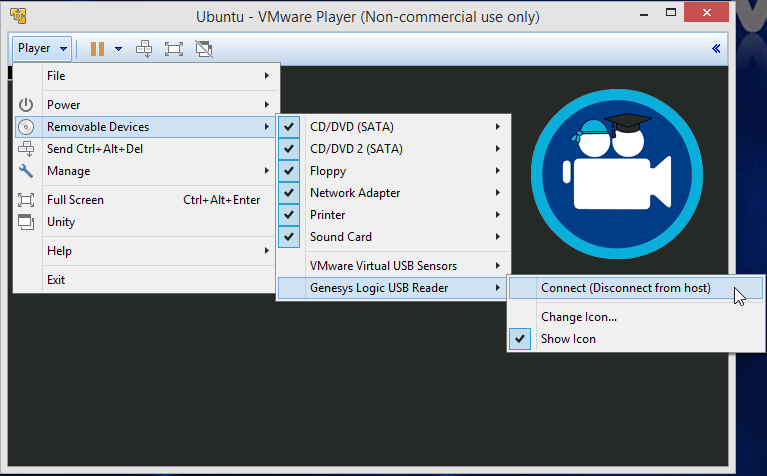Choose Exit from the Player menu
Image resolution: width=767 pixels, height=476 pixels.
click(x=56, y=280)
